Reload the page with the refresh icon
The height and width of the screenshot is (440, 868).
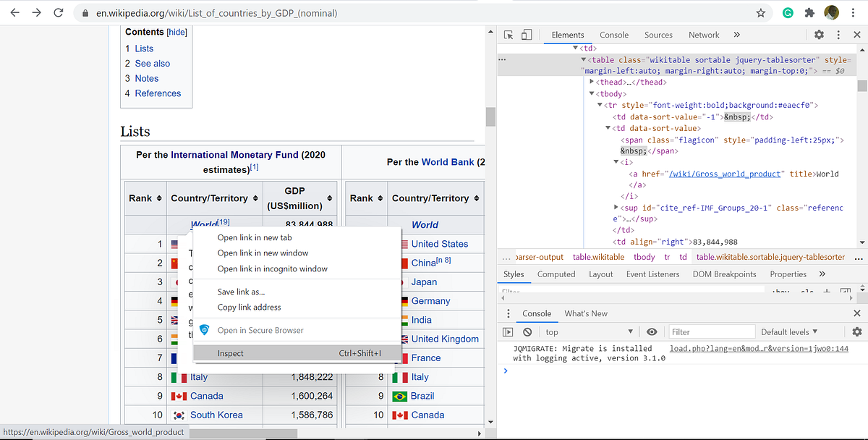point(58,12)
